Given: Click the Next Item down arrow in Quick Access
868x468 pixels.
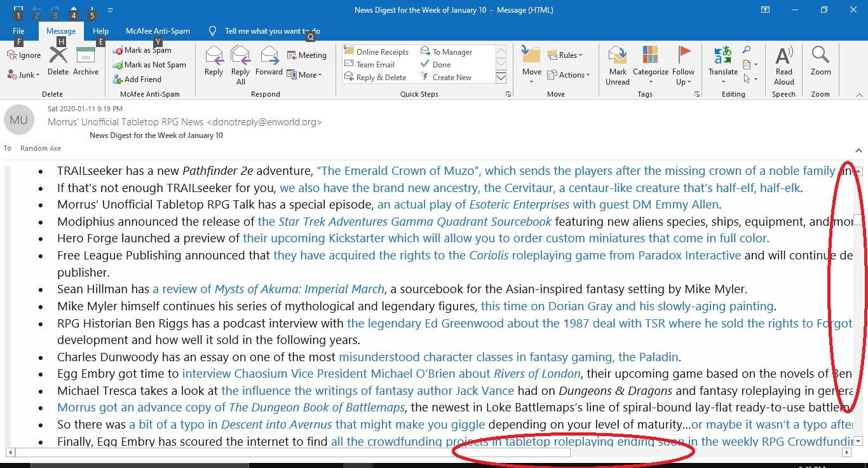Looking at the screenshot, I should (x=92, y=10).
